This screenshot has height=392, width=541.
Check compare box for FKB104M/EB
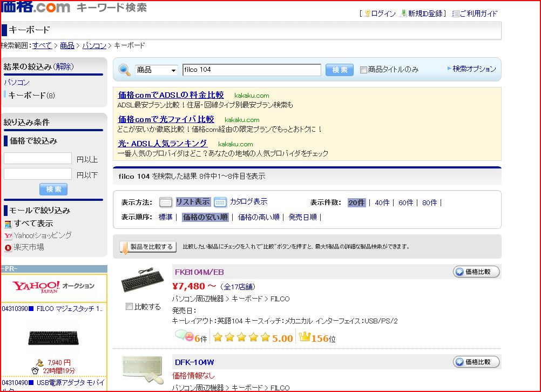pyautogui.click(x=129, y=307)
